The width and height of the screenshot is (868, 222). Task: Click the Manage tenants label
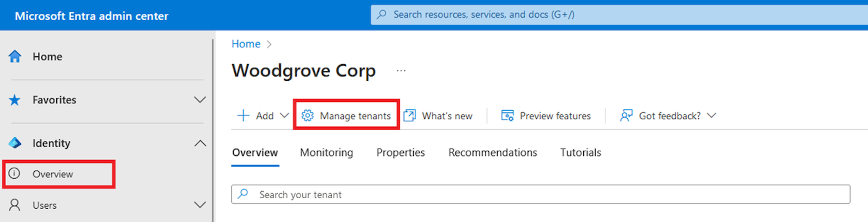pos(355,116)
